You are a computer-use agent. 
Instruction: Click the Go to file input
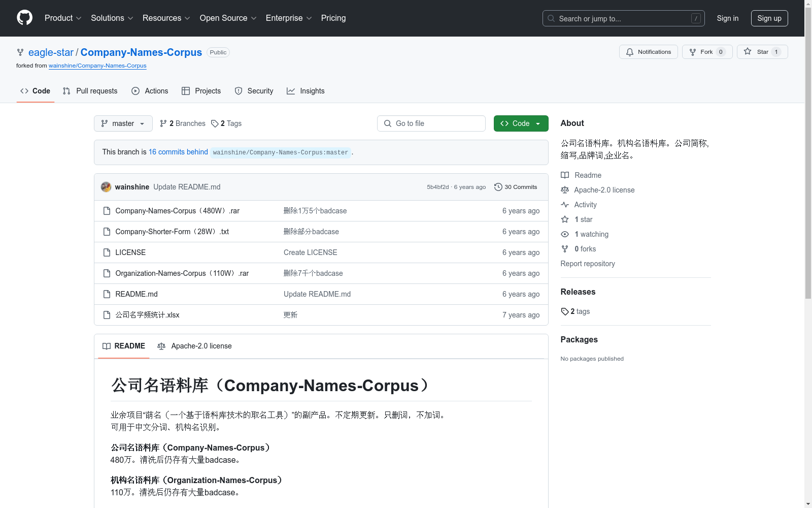431,123
